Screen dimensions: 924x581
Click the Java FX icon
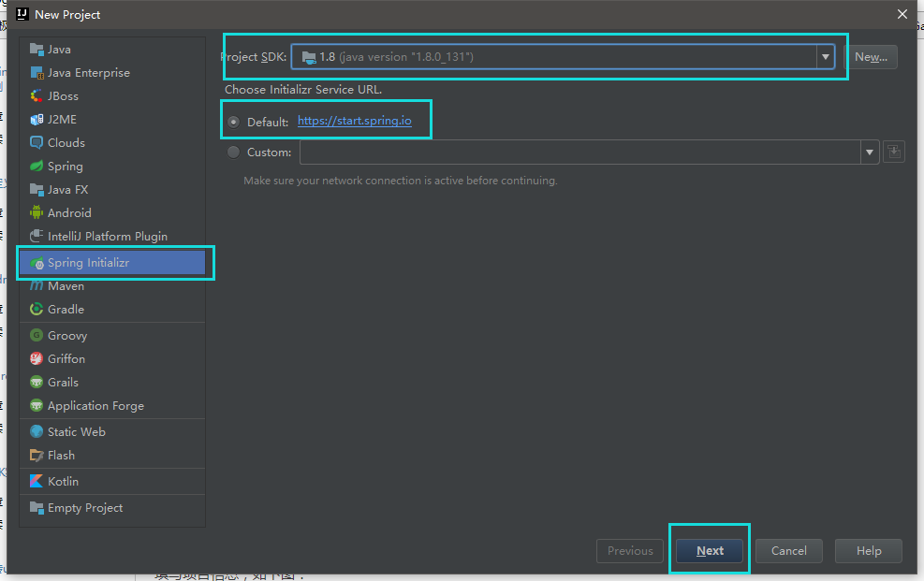pos(37,190)
